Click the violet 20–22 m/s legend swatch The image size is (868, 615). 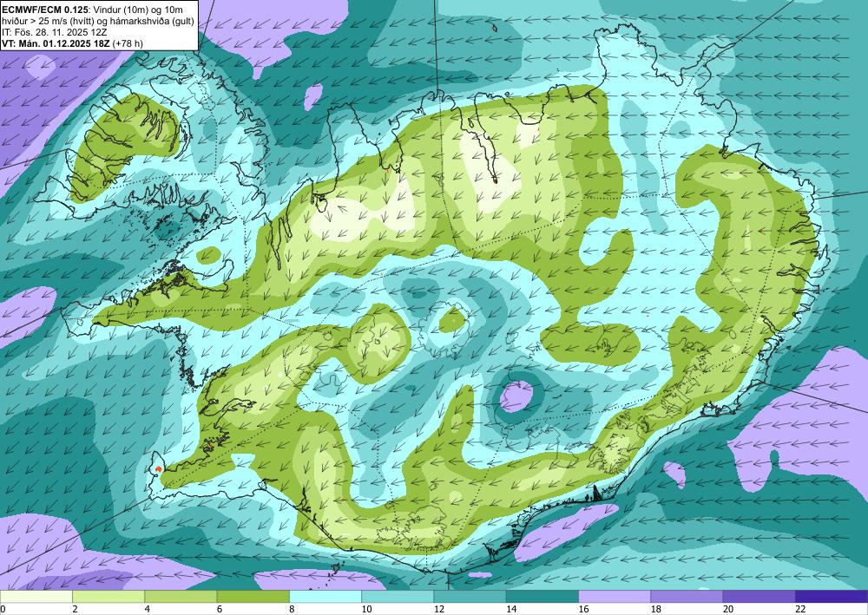[759, 596]
